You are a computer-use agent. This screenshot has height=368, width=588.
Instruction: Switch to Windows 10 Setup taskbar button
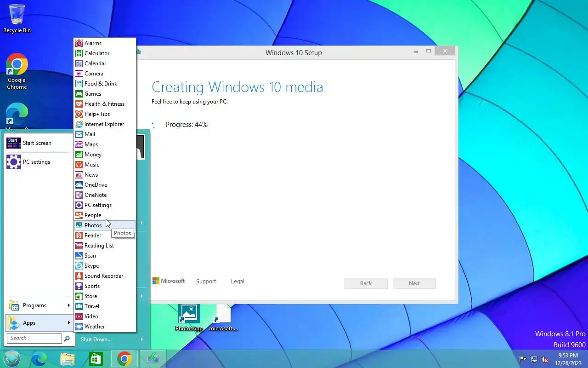click(x=153, y=359)
